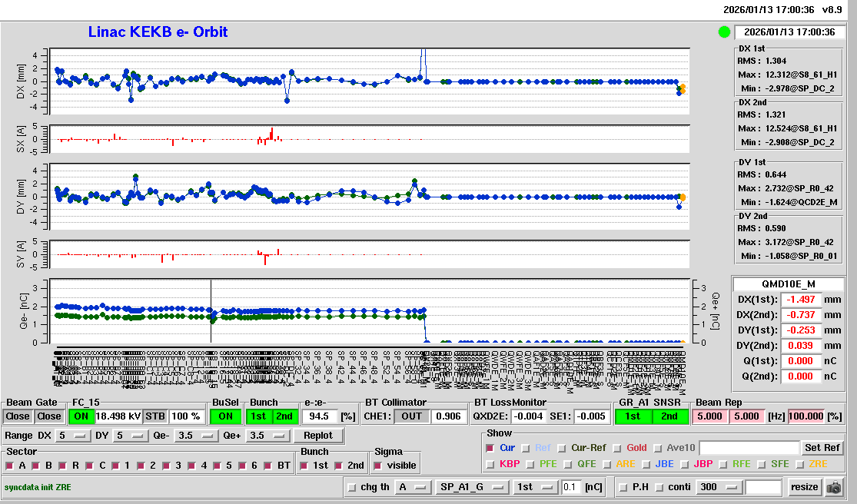This screenshot has height=504, width=857.
Task: Enable the Cur-Ref display checkbox
Action: (x=562, y=448)
